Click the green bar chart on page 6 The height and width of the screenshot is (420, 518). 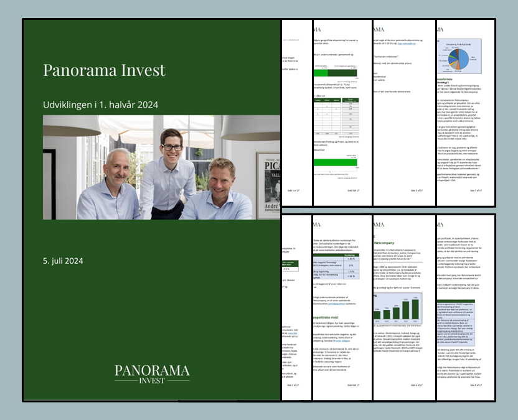pyautogui.click(x=398, y=308)
